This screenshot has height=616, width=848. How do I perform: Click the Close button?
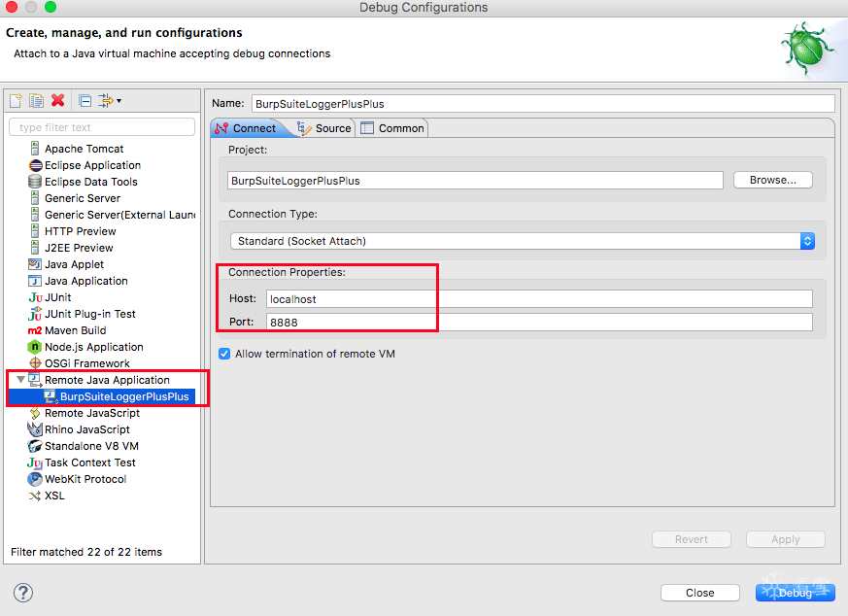pos(699,593)
